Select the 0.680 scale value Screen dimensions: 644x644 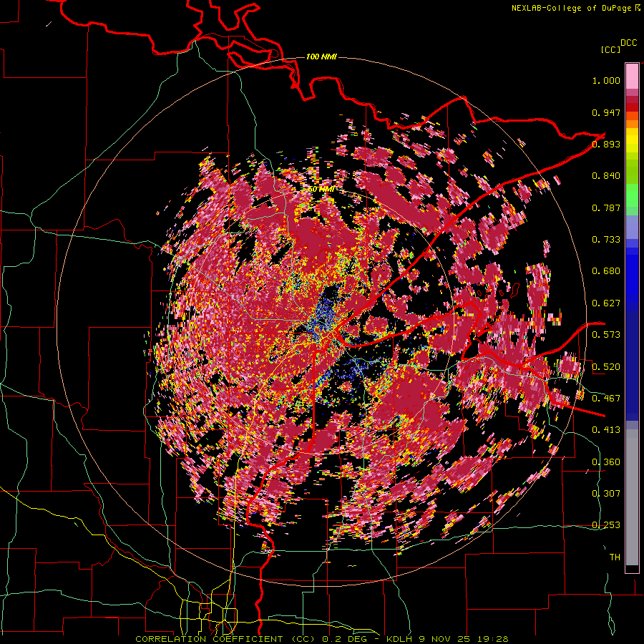click(x=606, y=271)
